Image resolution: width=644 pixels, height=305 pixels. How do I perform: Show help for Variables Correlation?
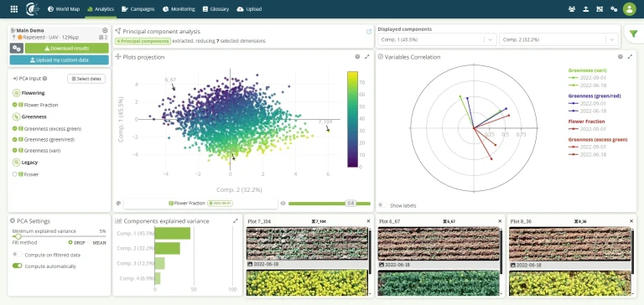[x=621, y=57]
